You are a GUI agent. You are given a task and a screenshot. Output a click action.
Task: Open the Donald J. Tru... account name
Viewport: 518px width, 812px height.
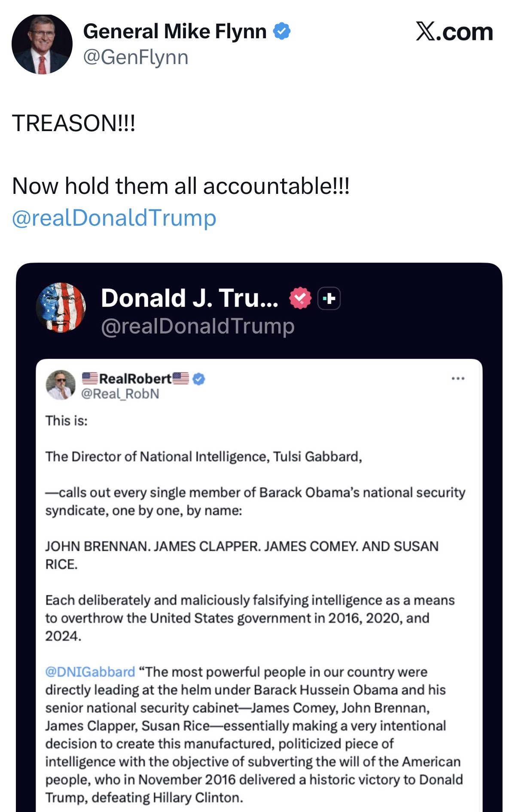click(x=189, y=298)
